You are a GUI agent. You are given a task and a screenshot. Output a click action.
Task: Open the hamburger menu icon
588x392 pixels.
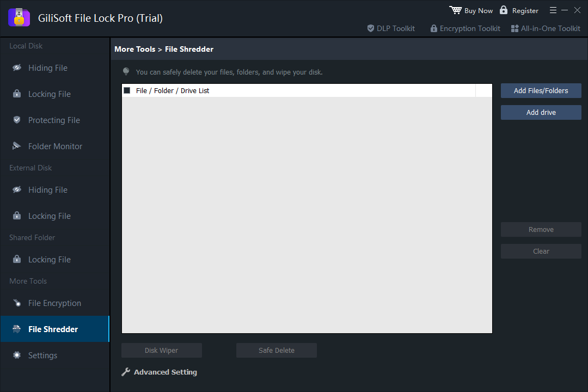553,10
